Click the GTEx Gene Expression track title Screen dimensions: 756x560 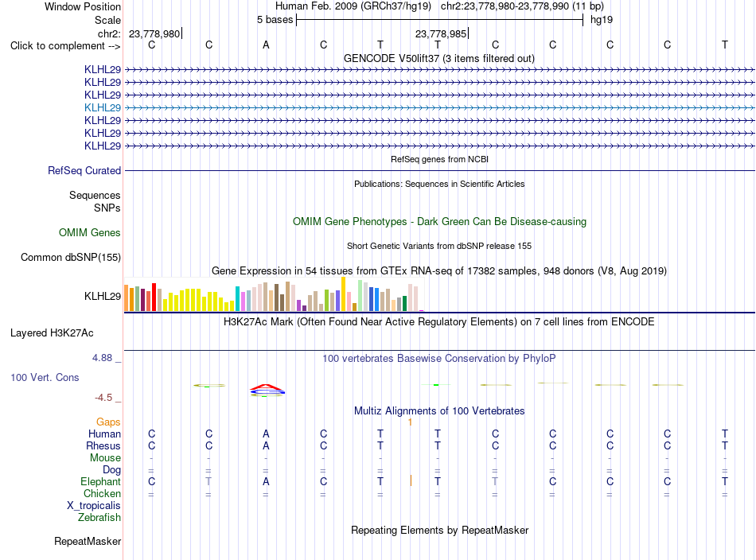(439, 270)
